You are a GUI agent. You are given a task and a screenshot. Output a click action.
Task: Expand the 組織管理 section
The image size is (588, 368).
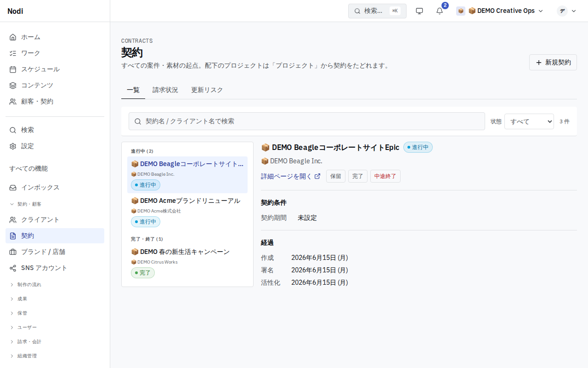(55, 356)
